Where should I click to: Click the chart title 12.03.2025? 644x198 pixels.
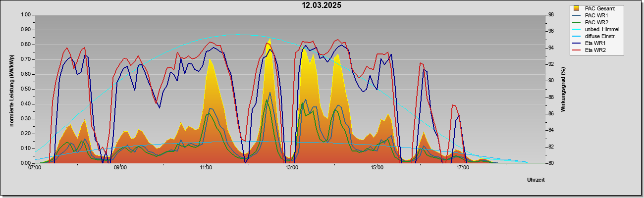[x=322, y=5]
